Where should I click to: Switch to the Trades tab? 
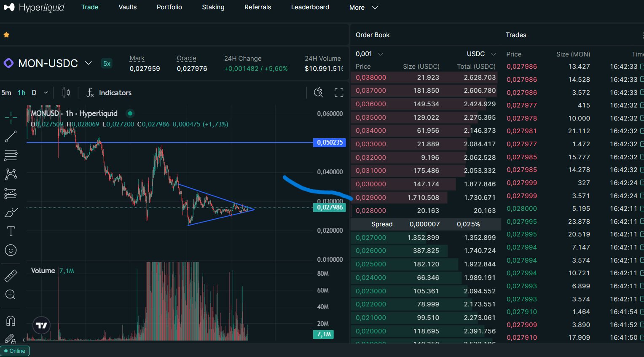click(x=516, y=35)
